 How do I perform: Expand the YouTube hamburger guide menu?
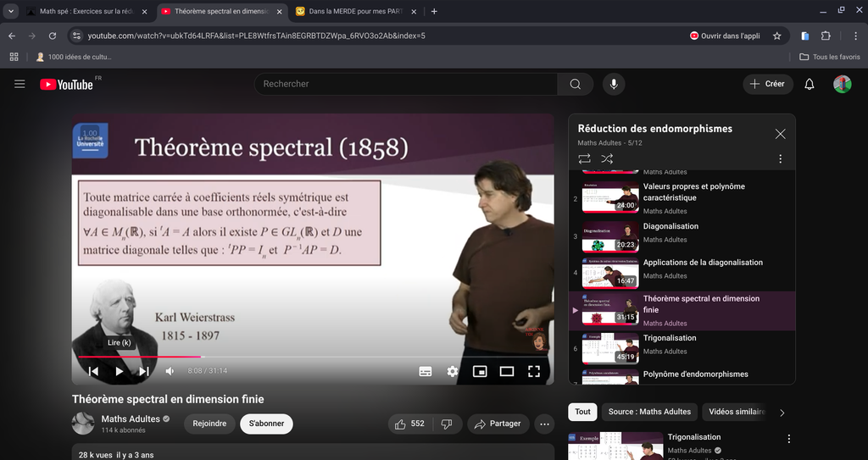coord(20,84)
